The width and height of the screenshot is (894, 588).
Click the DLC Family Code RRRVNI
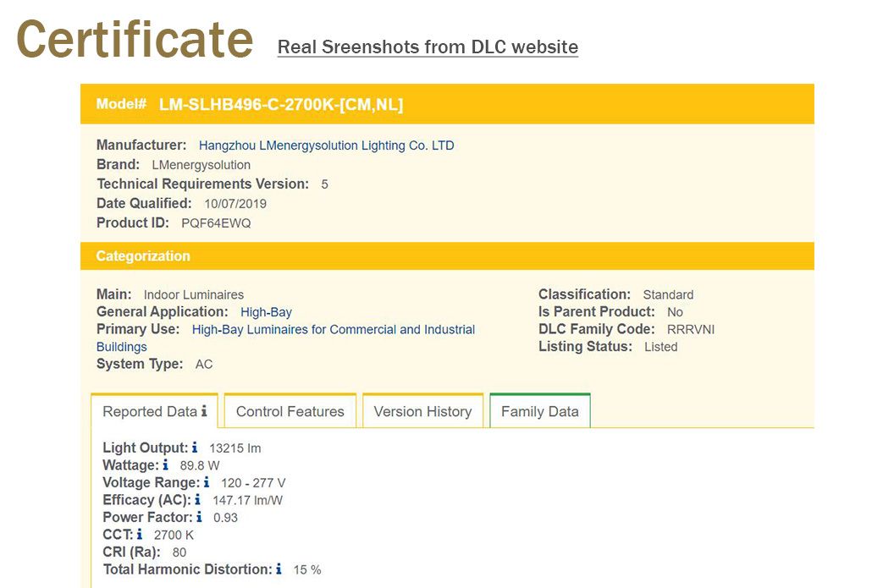click(690, 329)
